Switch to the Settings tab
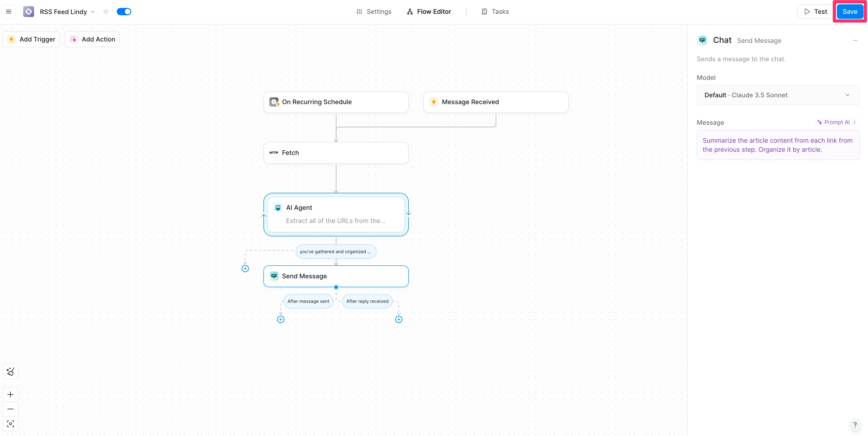The height and width of the screenshot is (436, 868). click(374, 11)
